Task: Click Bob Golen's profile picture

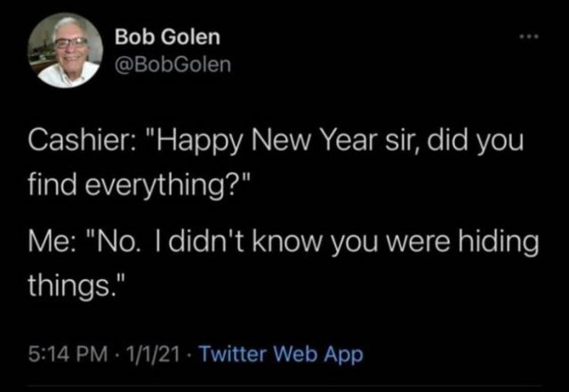Action: coord(68,51)
